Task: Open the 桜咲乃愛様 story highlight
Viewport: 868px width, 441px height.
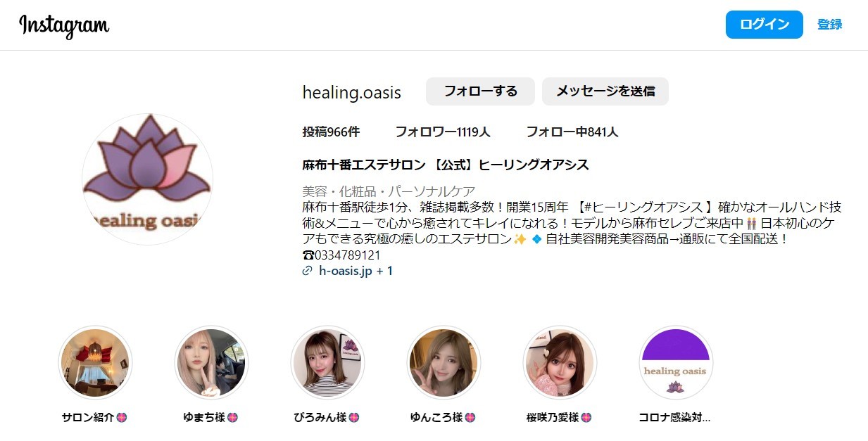Action: click(x=560, y=362)
